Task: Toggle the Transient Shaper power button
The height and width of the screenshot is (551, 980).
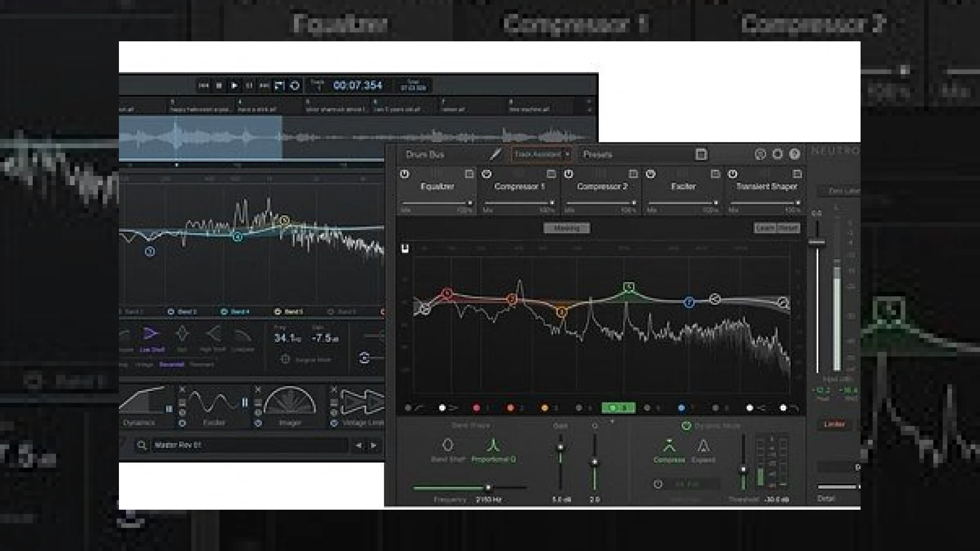Action: 732,174
